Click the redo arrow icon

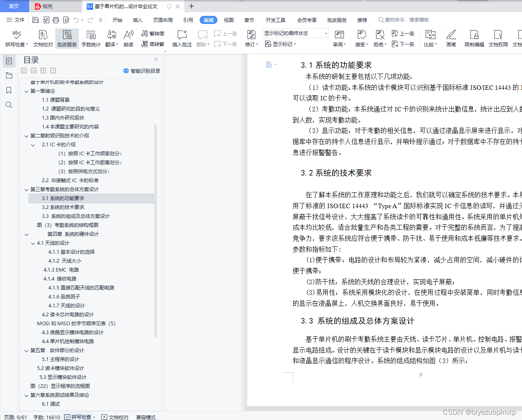click(90, 20)
